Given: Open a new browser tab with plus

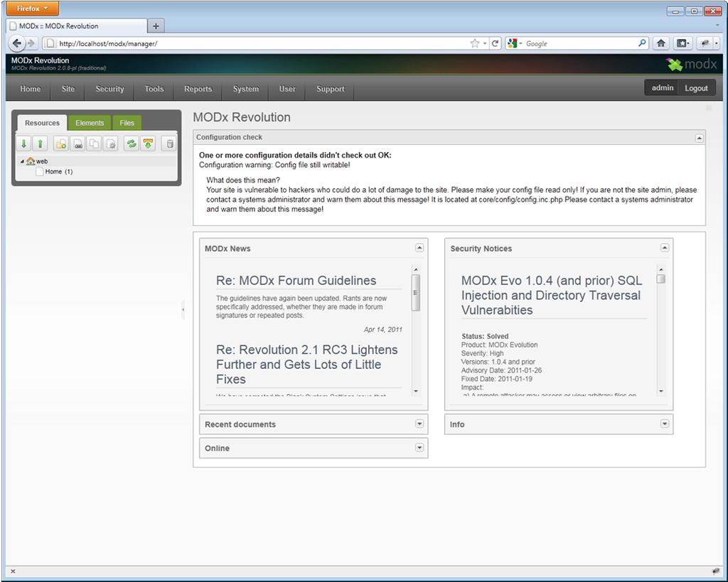Looking at the screenshot, I should point(156,26).
